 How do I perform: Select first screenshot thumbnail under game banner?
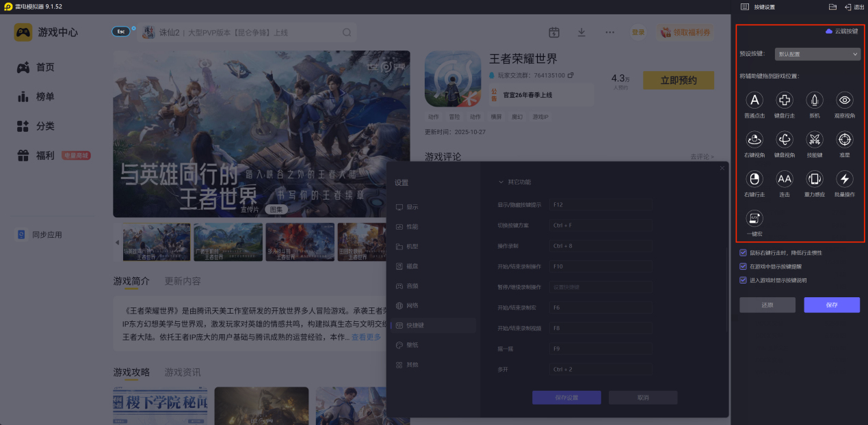coord(156,242)
